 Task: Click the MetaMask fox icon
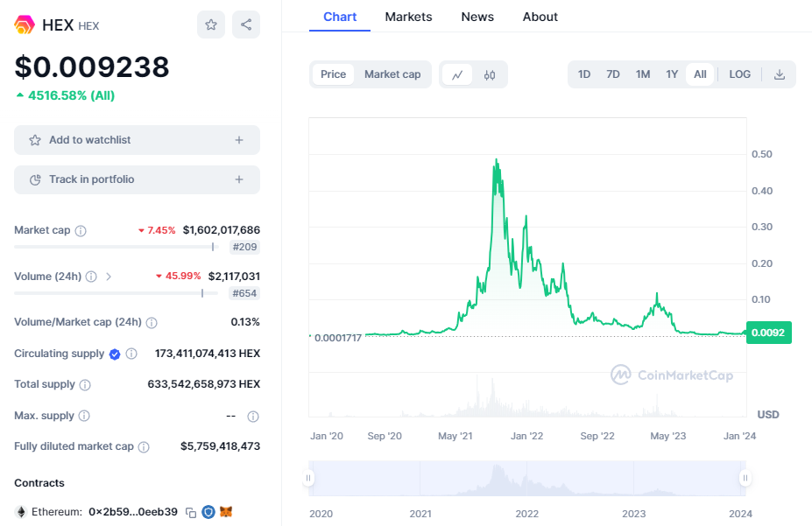click(x=226, y=512)
